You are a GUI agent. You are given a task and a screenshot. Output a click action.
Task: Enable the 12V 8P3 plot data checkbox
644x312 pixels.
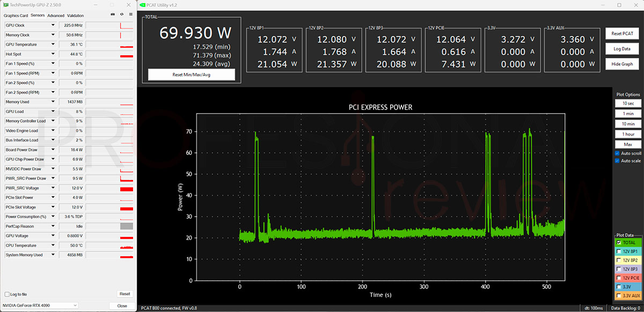point(618,269)
